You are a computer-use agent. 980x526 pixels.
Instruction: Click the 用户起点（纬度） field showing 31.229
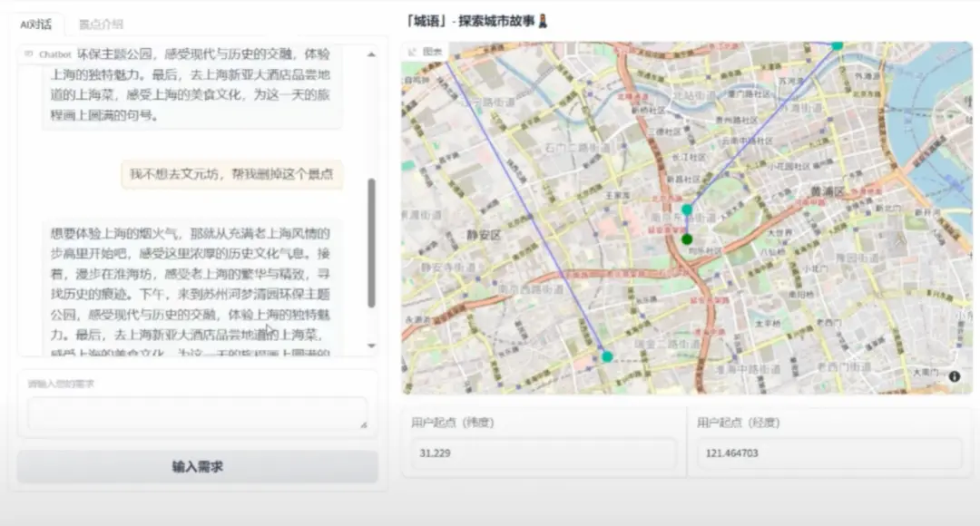coord(544,453)
